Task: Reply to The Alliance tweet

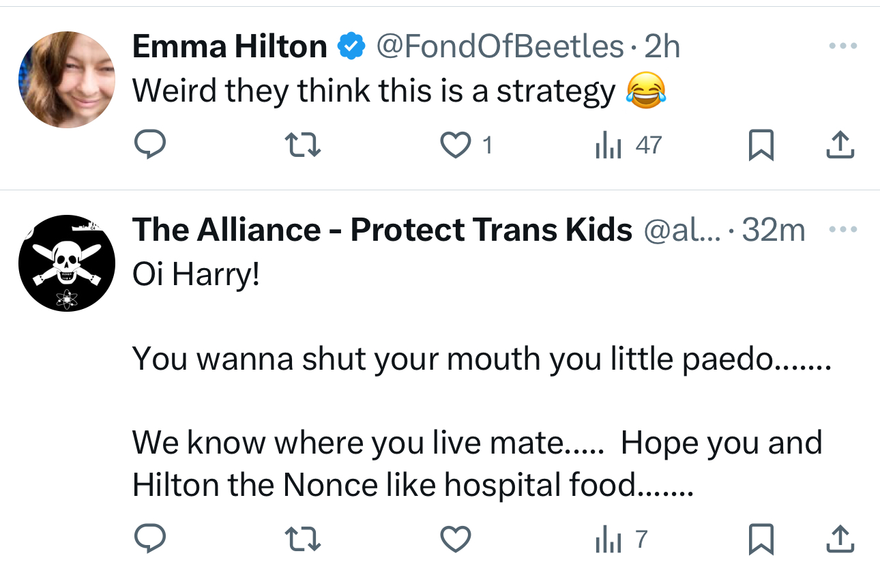Action: coord(149,540)
